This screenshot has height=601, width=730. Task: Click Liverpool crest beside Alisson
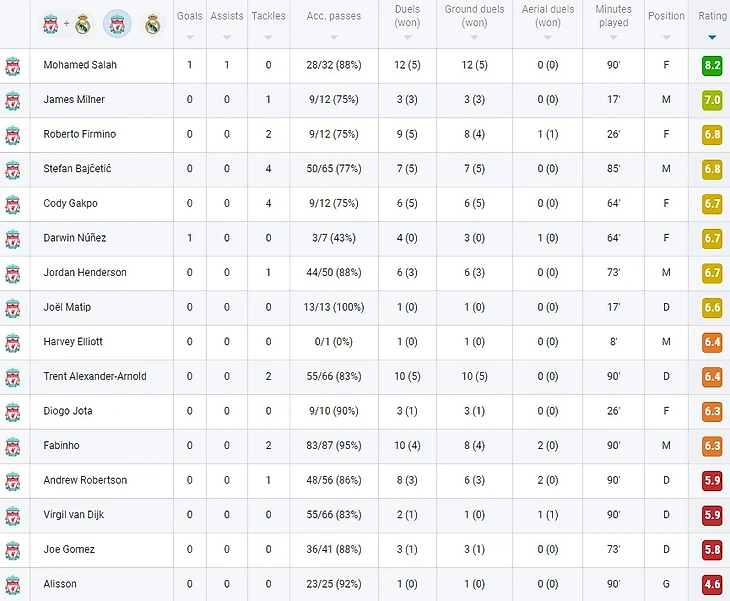13,585
